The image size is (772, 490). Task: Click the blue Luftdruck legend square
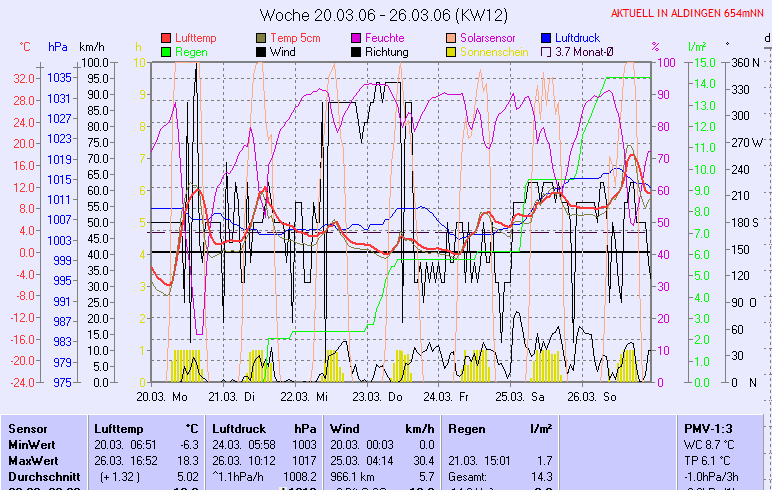coord(546,38)
